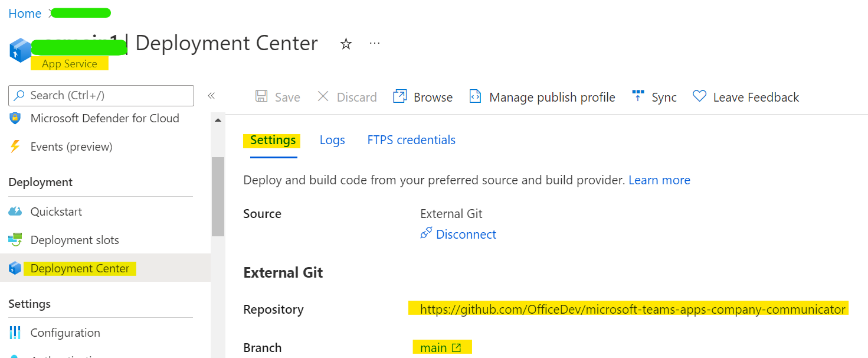
Task: Click the sidebar scrollbar thumb
Action: click(218, 196)
